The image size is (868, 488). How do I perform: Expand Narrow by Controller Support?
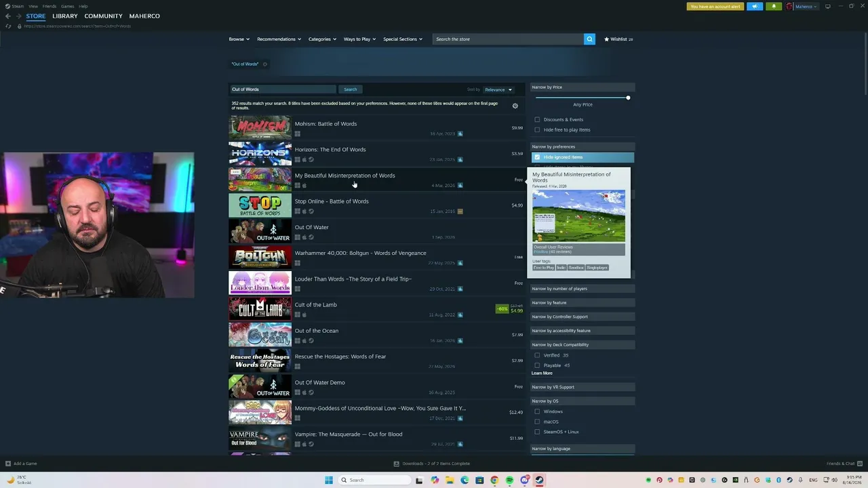point(583,317)
